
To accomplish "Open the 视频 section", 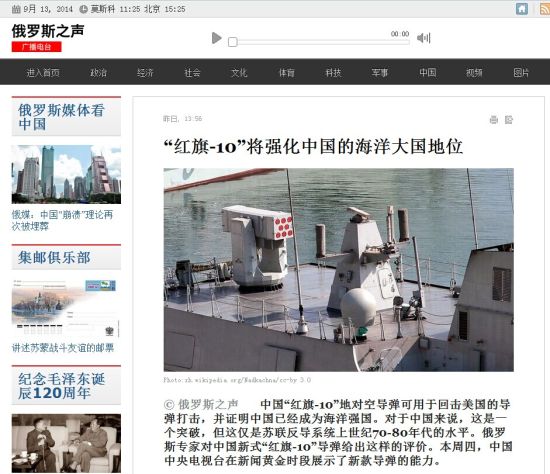I will pos(474,73).
